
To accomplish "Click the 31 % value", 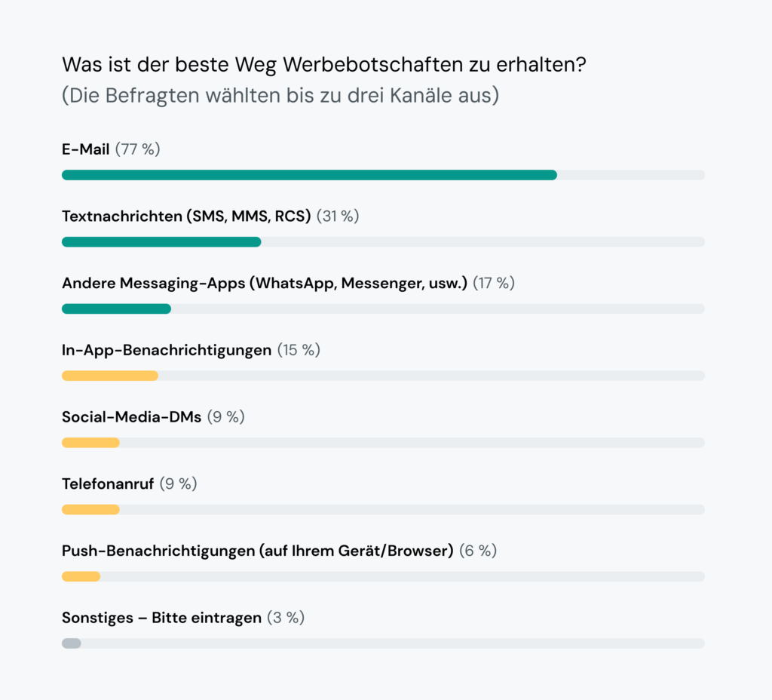I will coord(338,216).
